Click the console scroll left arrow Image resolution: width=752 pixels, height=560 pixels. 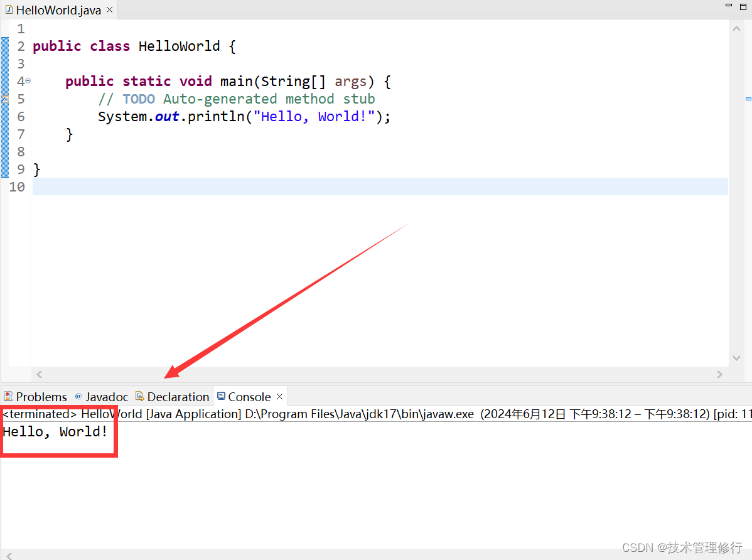[9, 556]
